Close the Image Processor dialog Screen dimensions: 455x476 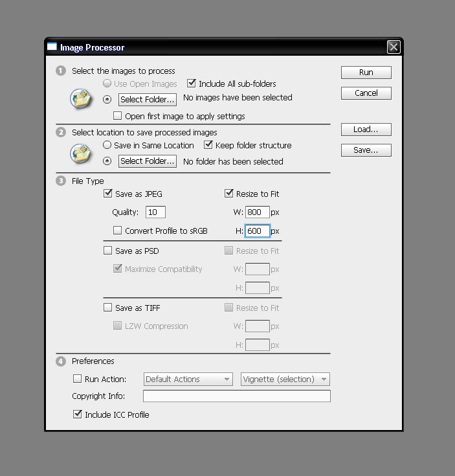click(x=394, y=47)
